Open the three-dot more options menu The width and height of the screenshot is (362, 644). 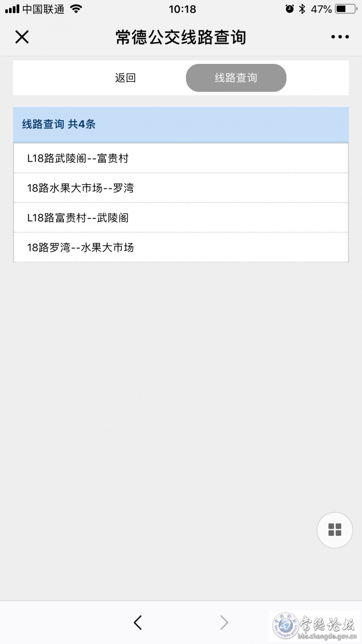pyautogui.click(x=340, y=37)
